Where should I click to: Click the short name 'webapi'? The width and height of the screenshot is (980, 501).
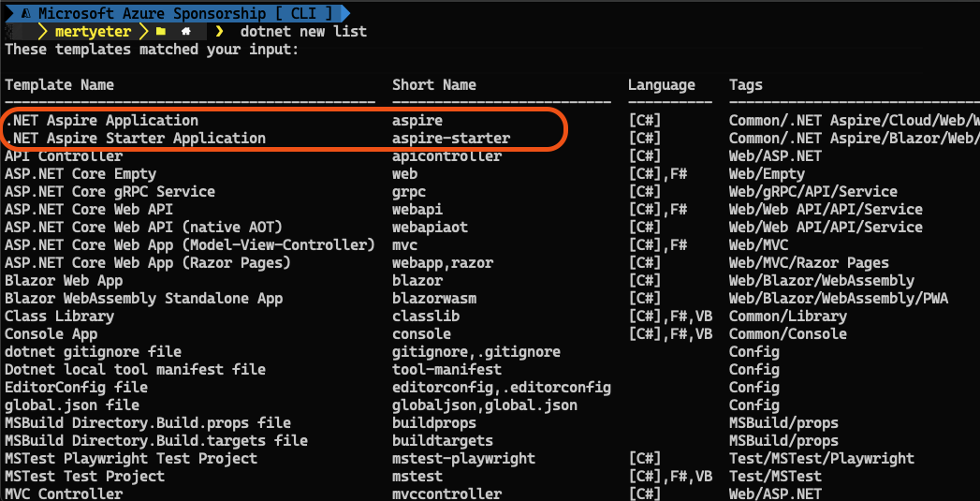pos(417,209)
